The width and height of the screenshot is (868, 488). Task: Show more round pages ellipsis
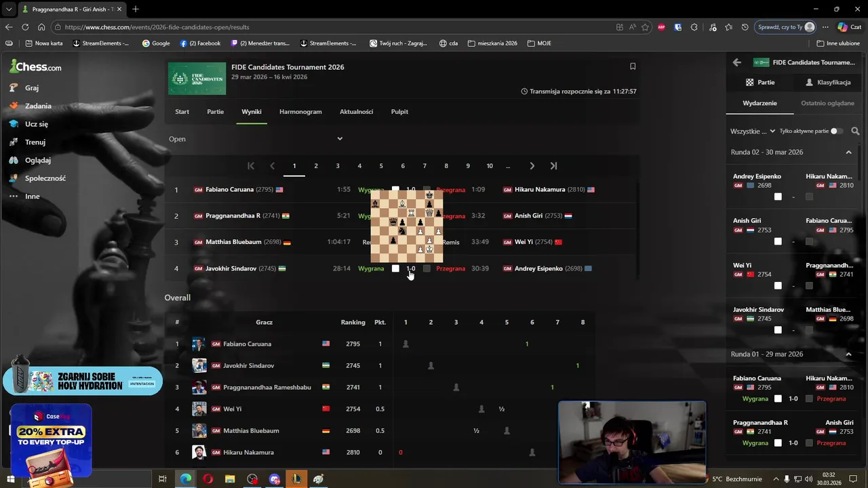click(508, 166)
